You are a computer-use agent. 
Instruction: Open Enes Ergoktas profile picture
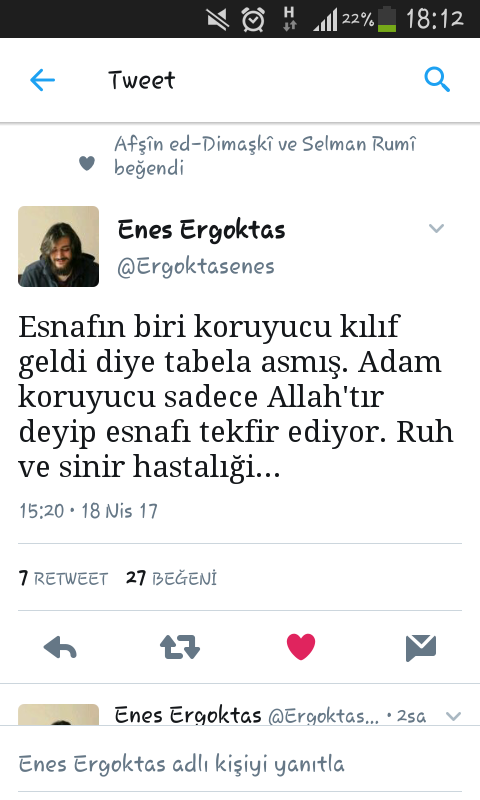click(x=59, y=246)
